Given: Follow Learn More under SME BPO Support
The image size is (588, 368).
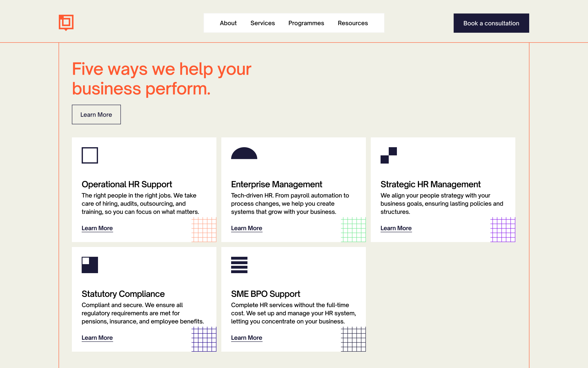Looking at the screenshot, I should coord(247,338).
